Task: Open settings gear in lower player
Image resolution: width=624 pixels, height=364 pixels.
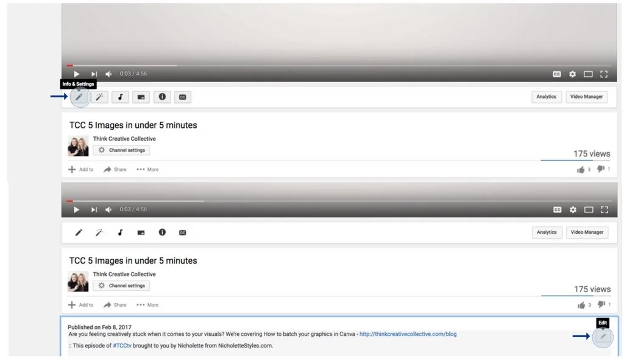Action: point(573,210)
